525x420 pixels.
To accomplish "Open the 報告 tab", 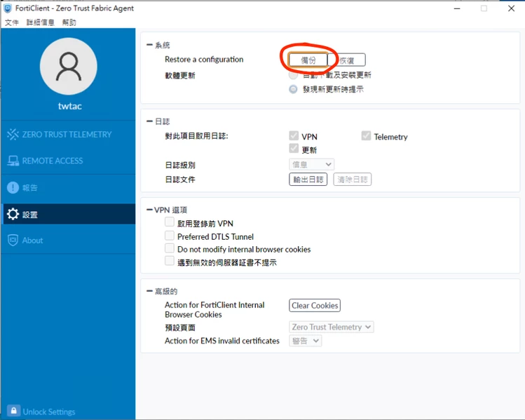I will coord(68,187).
